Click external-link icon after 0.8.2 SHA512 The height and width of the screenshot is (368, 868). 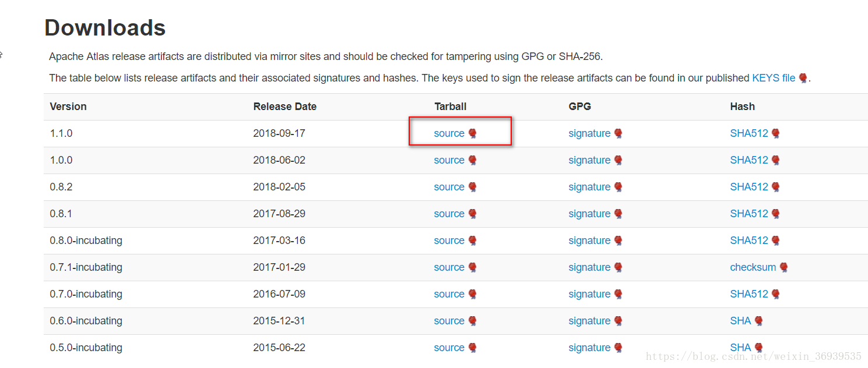click(x=775, y=187)
